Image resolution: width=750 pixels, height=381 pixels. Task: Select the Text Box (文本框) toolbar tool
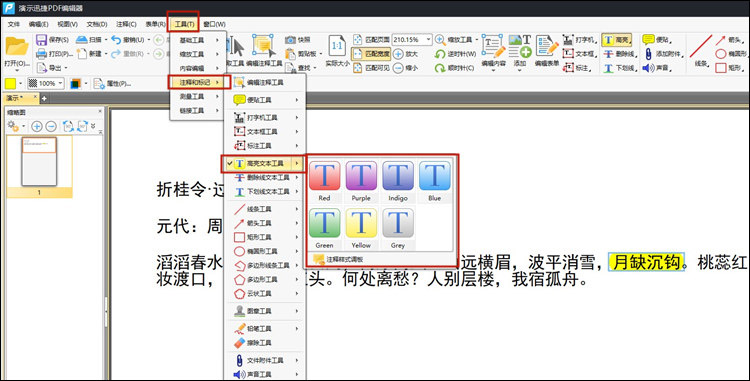[x=579, y=54]
